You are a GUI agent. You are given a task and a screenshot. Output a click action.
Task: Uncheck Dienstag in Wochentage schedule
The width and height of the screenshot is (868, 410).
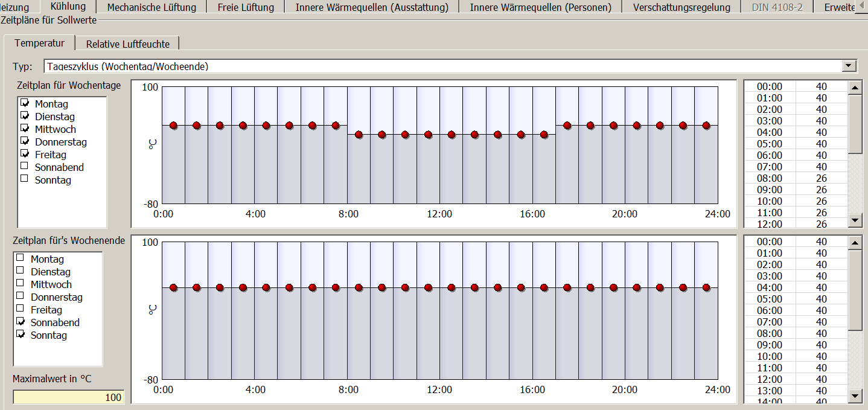tap(25, 117)
